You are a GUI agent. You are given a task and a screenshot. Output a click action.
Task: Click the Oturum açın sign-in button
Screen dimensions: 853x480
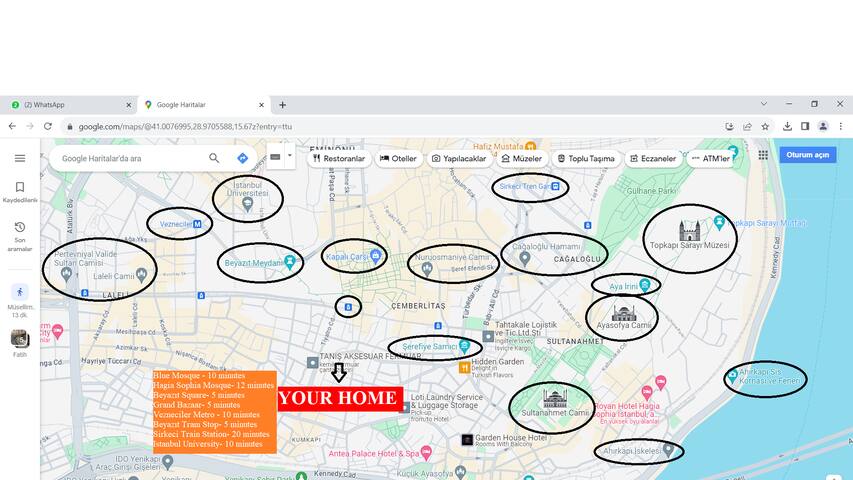[x=807, y=155]
